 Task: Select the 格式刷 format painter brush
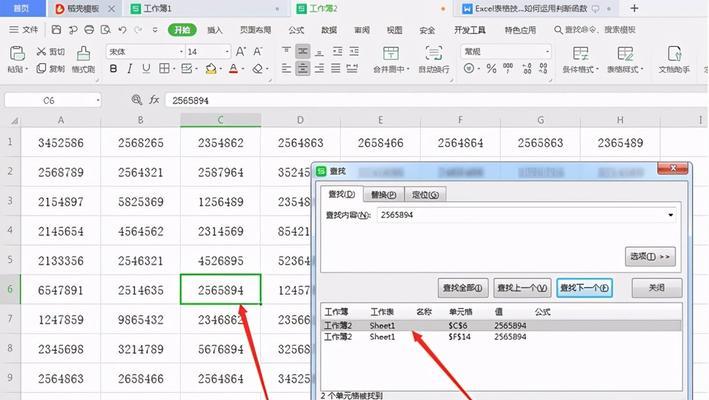click(x=83, y=53)
